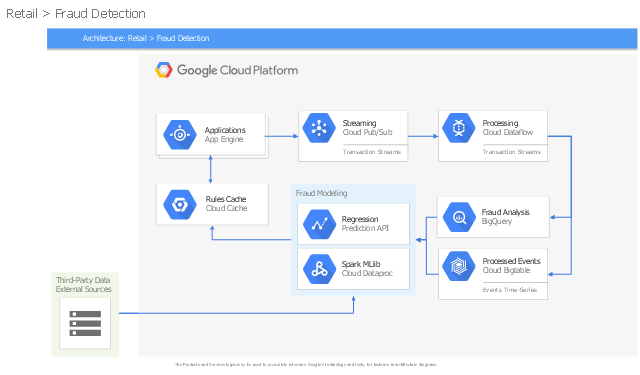Screen dimensions: 640x375
Task: Click the Fraud Modeling group title
Action: click(321, 193)
